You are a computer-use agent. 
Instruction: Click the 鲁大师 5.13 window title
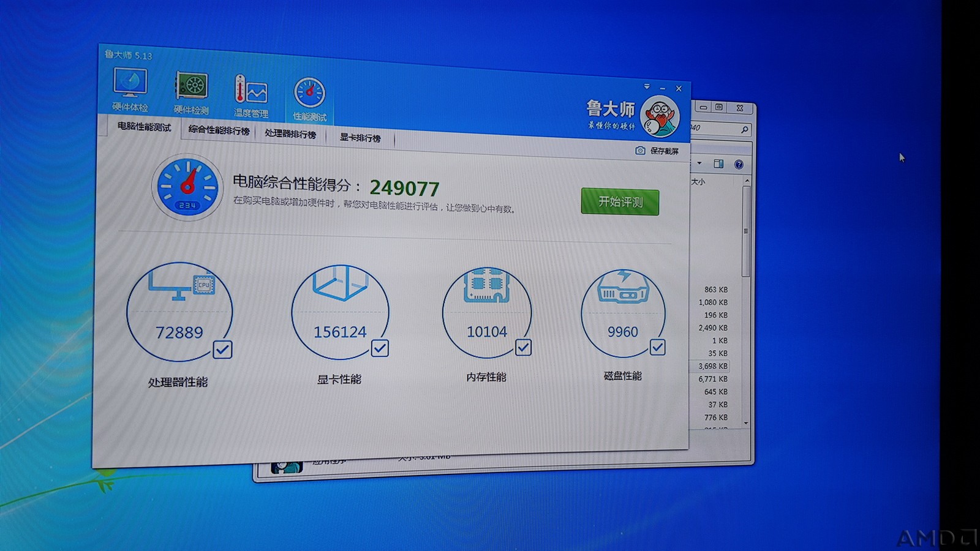[x=128, y=55]
